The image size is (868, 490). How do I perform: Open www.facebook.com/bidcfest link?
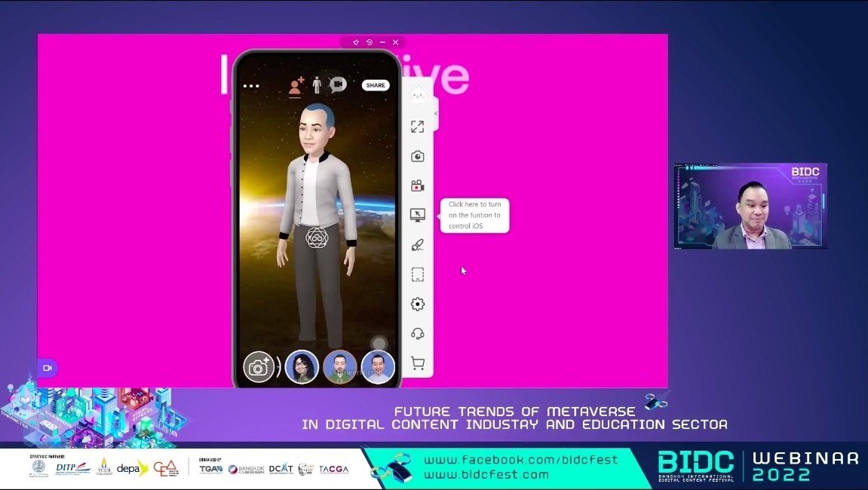pos(521,460)
